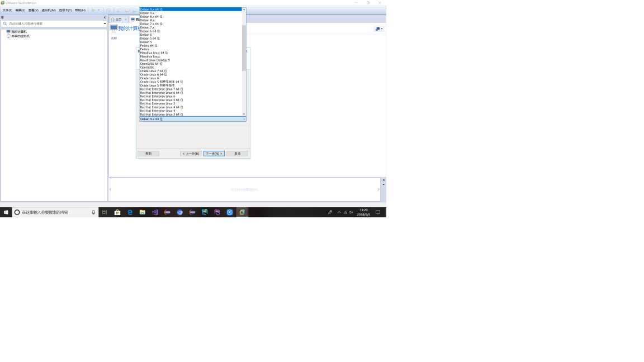644x362 pixels.
Task: Choose OpenSUSE (32-bit) in the list
Action: (x=191, y=67)
